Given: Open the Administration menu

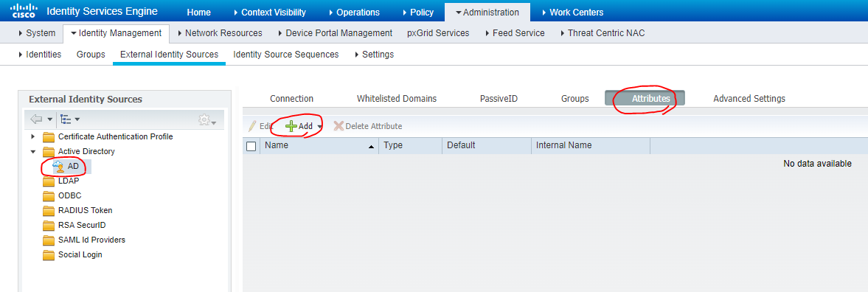Looking at the screenshot, I should tap(487, 12).
